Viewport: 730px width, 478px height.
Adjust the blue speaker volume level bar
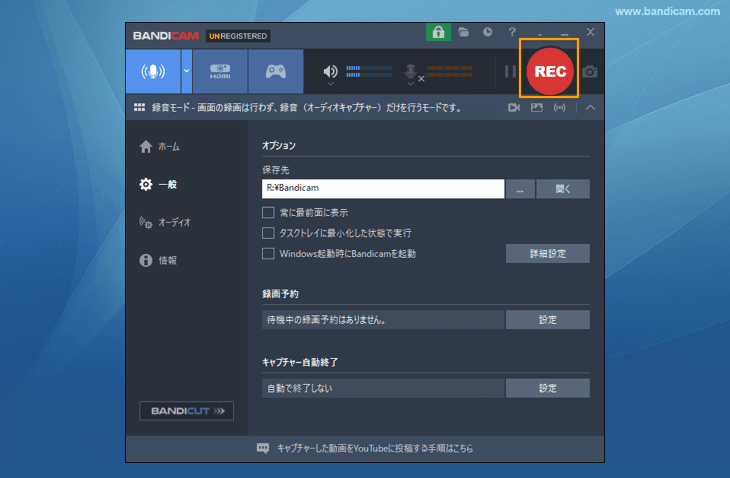click(x=369, y=71)
